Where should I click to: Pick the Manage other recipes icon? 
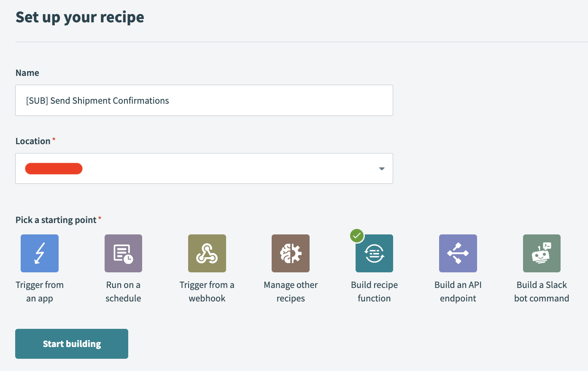coord(290,253)
